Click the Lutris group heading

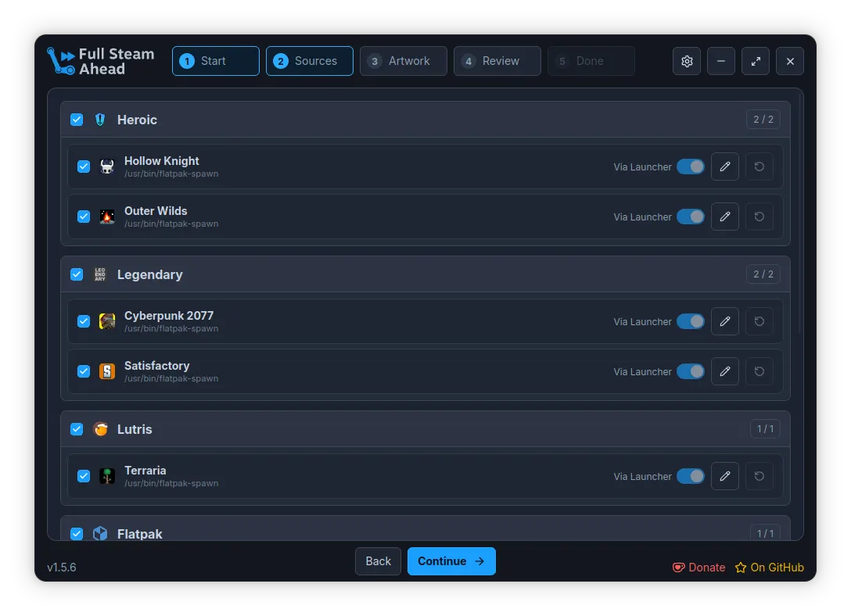pyautogui.click(x=135, y=429)
